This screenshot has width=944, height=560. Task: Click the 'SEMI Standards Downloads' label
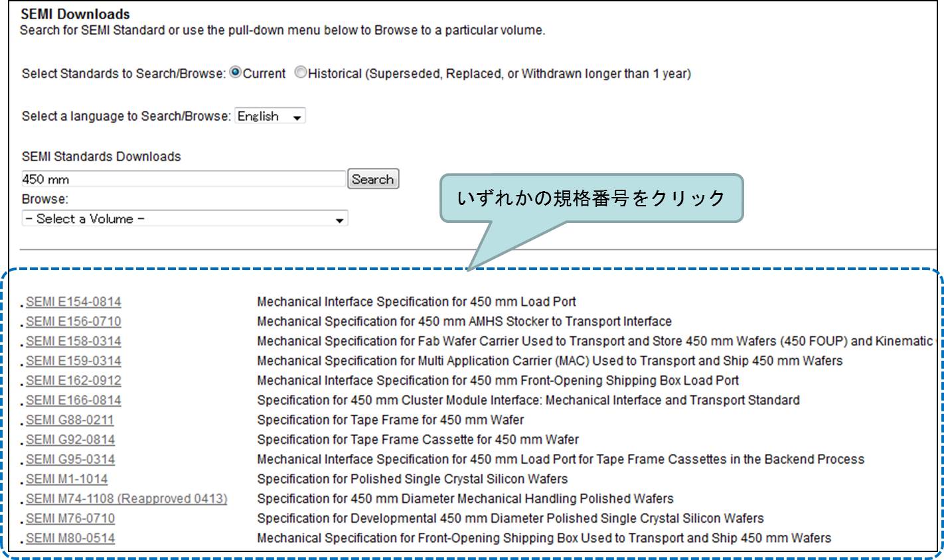pos(102,157)
